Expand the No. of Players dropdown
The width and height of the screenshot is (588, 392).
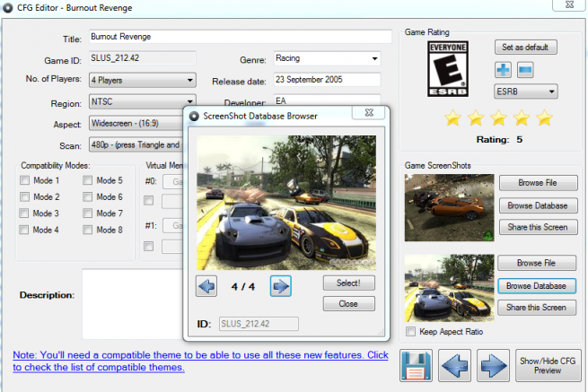click(x=143, y=81)
